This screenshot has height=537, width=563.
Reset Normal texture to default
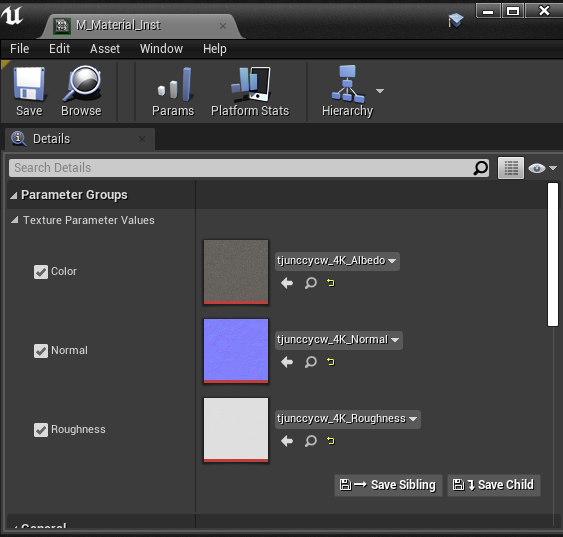click(331, 362)
